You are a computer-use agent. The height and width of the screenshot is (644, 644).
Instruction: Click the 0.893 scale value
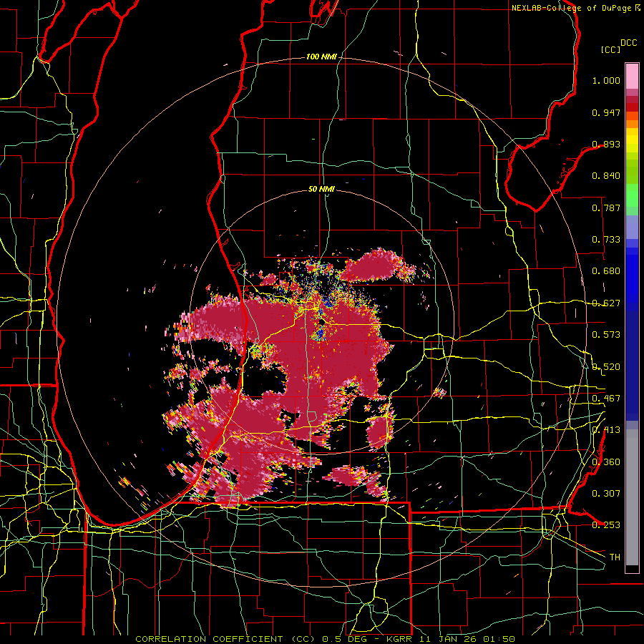point(606,144)
